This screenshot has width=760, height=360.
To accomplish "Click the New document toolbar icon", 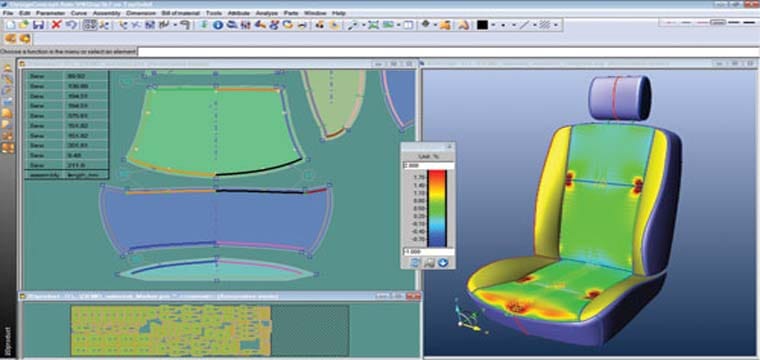I will click(x=10, y=25).
